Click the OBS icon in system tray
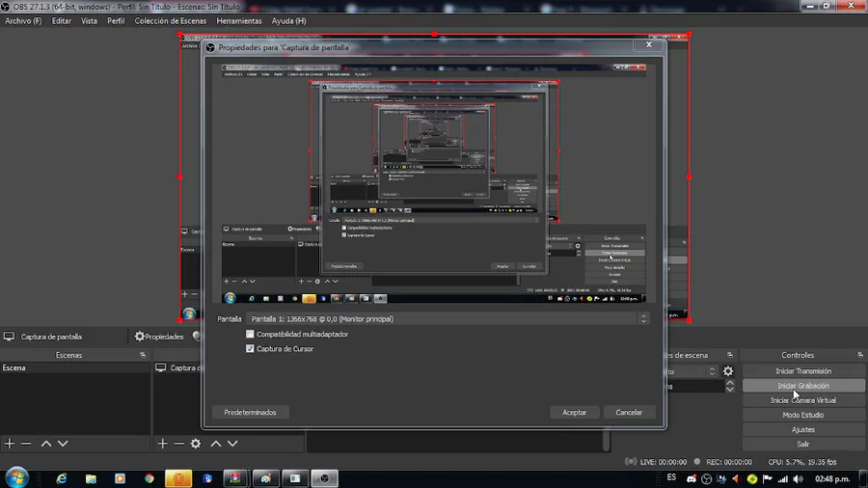 tap(706, 478)
